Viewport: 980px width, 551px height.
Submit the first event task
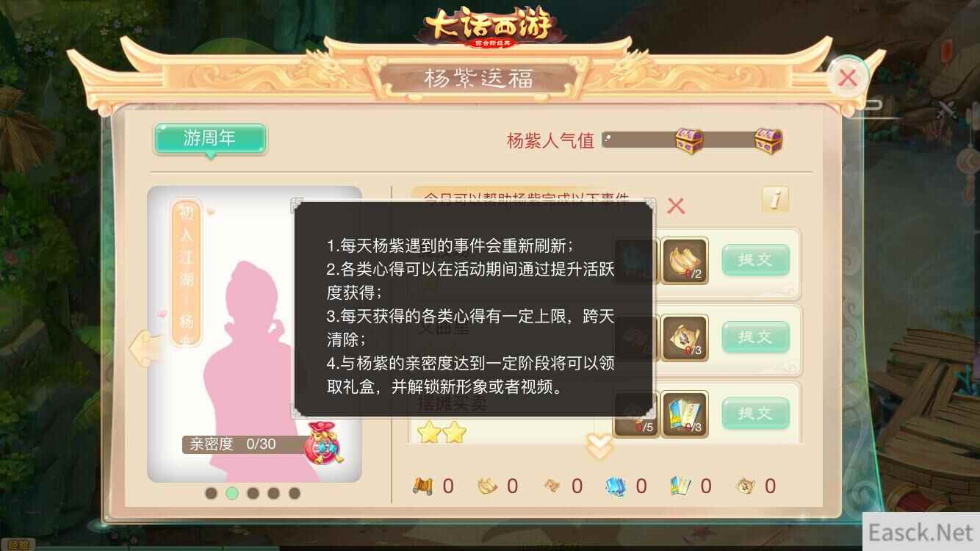click(x=755, y=260)
